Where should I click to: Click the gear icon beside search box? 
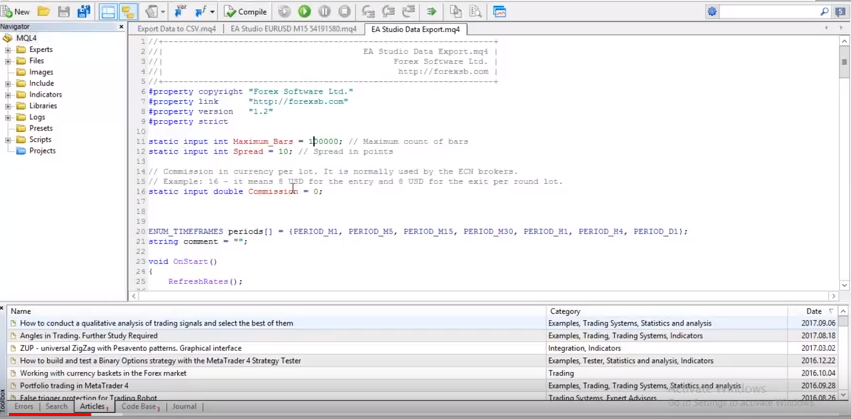pyautogui.click(x=712, y=11)
